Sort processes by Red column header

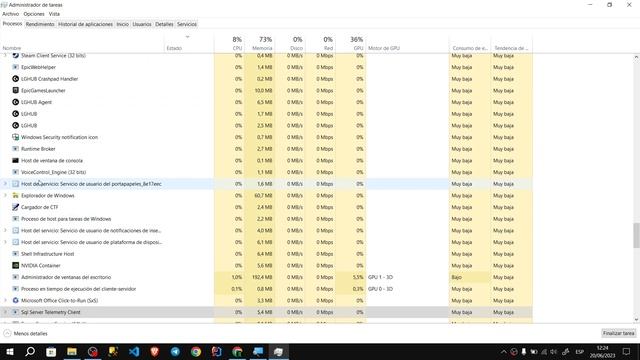point(320,43)
